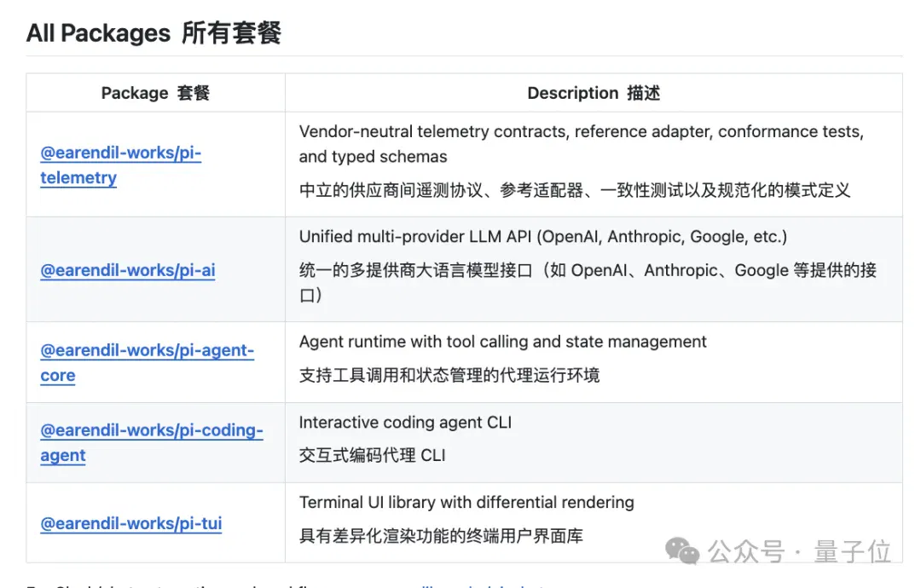
Task: Click the Terminal UI library description text
Action: (466, 502)
